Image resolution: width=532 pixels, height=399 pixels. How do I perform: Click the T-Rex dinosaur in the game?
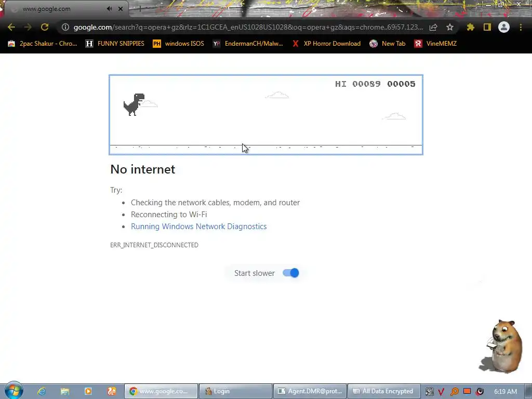pos(134,104)
